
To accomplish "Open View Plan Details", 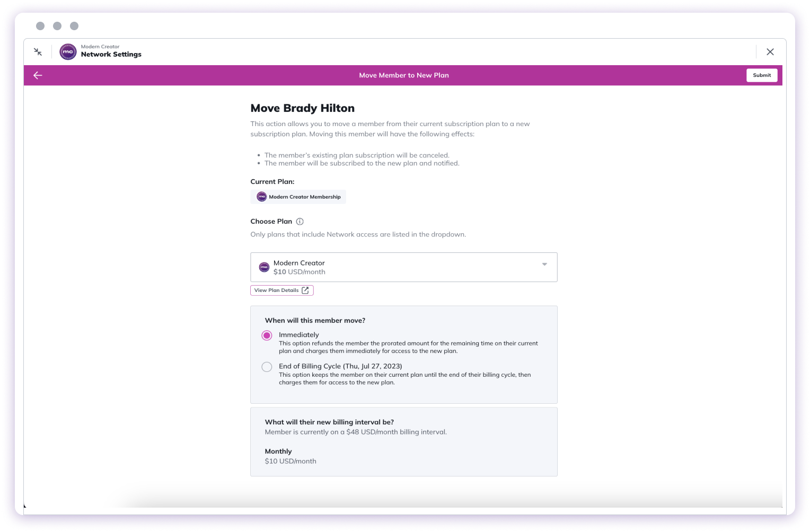I will click(281, 290).
